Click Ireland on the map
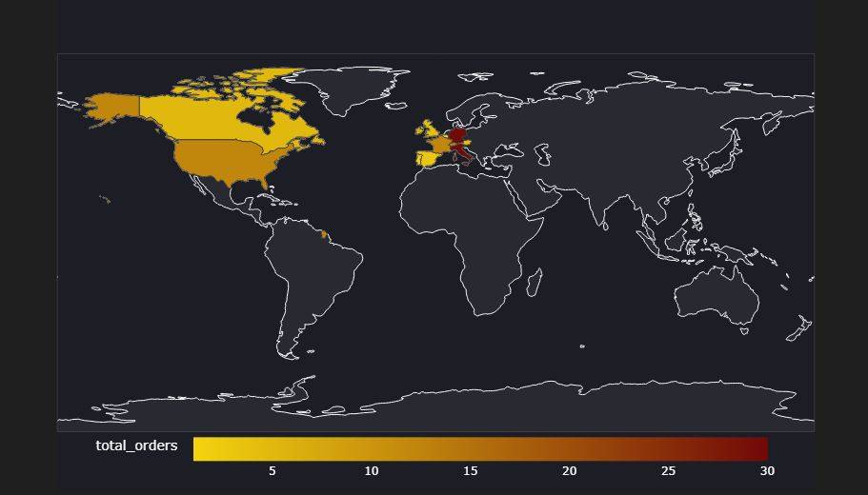 (x=419, y=130)
